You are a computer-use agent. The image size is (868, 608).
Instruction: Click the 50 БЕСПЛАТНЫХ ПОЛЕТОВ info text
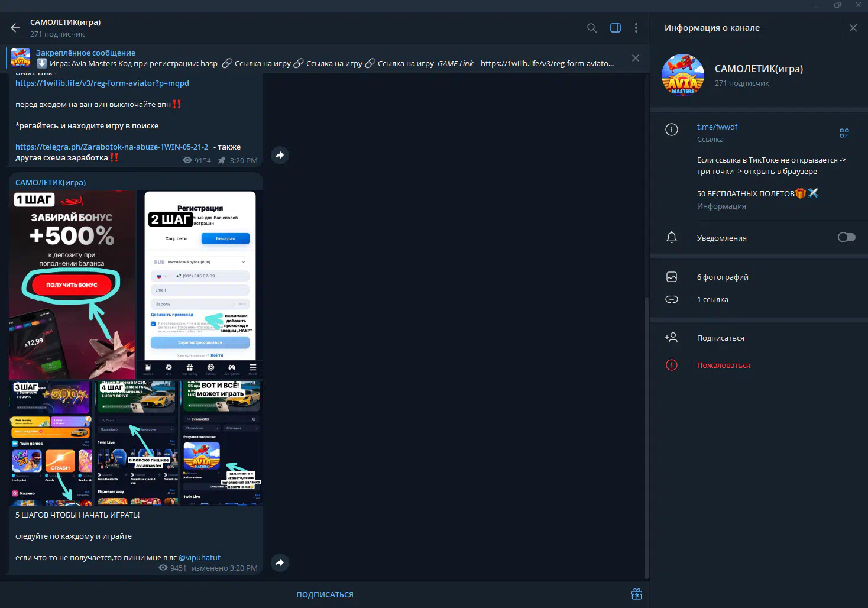click(757, 193)
